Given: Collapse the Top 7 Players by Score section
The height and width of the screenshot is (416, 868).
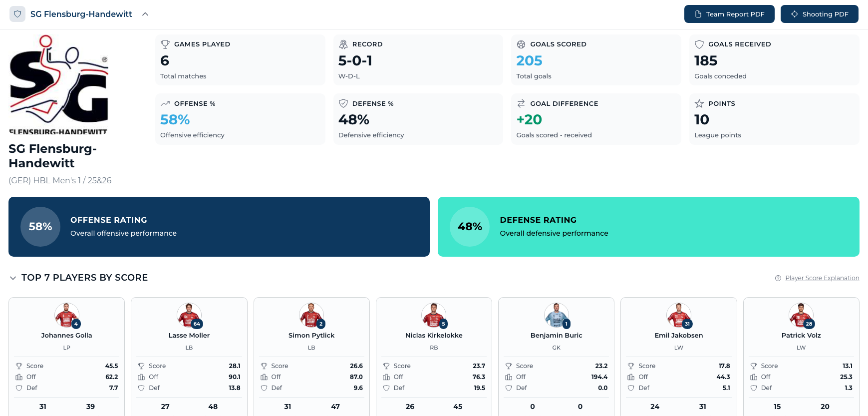Looking at the screenshot, I should point(13,278).
